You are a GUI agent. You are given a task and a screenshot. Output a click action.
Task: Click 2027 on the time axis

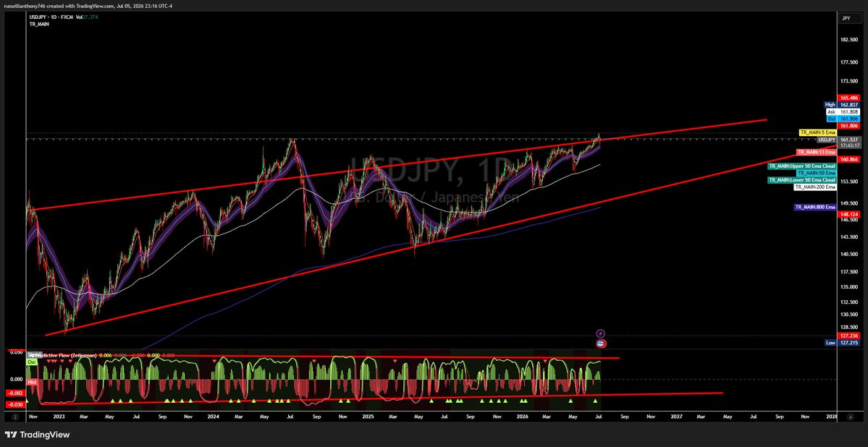[676, 417]
